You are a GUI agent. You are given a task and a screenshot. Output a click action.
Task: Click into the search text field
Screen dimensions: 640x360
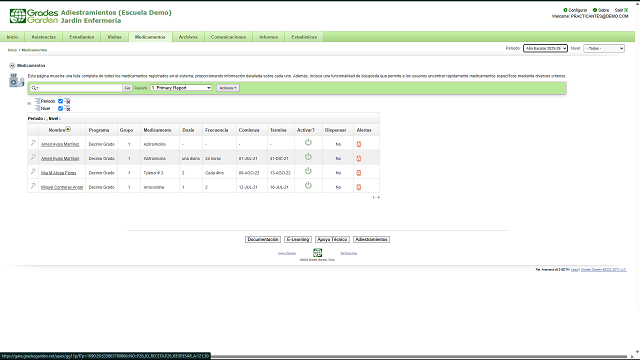tap(80, 88)
